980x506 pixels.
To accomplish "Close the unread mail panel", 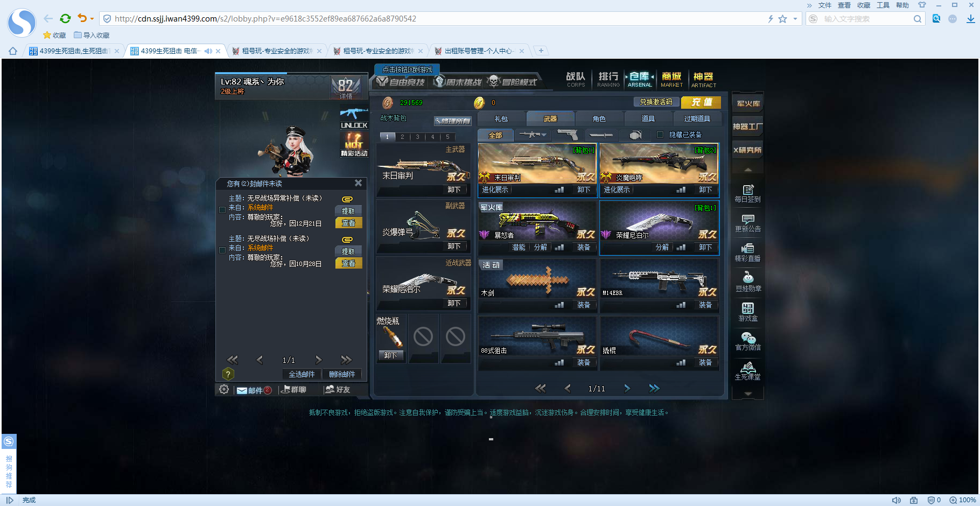I will 358,183.
